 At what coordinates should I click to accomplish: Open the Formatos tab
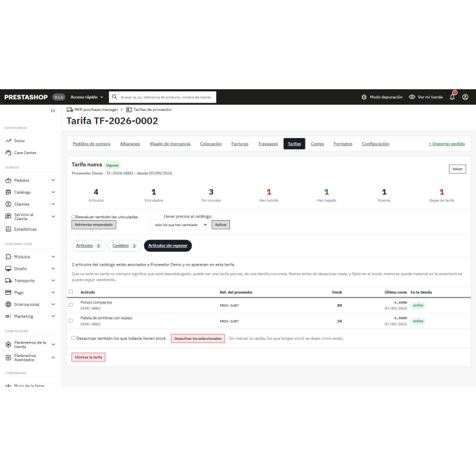click(x=343, y=144)
